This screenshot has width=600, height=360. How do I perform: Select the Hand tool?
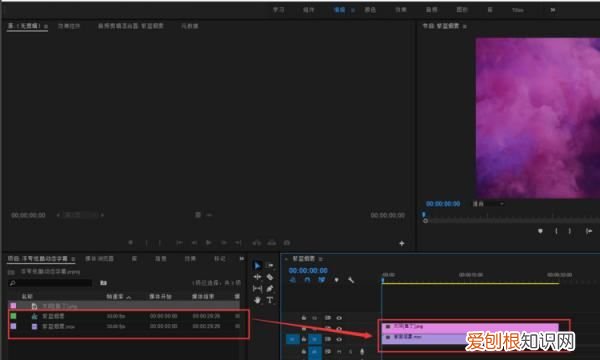[x=257, y=300]
